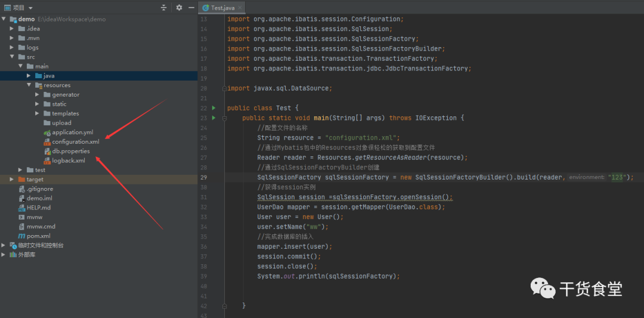644x318 pixels.
Task: Expand 临时文件和控制台 node
Action: pyautogui.click(x=4, y=245)
